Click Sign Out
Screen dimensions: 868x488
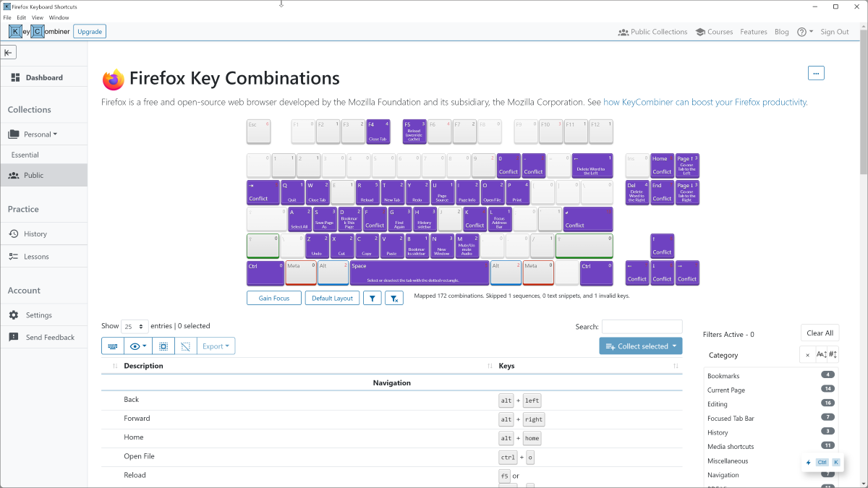click(835, 32)
